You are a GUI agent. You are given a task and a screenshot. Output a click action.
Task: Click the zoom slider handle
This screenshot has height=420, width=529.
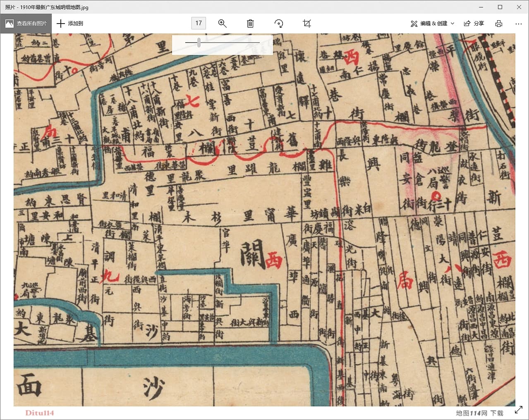[198, 42]
